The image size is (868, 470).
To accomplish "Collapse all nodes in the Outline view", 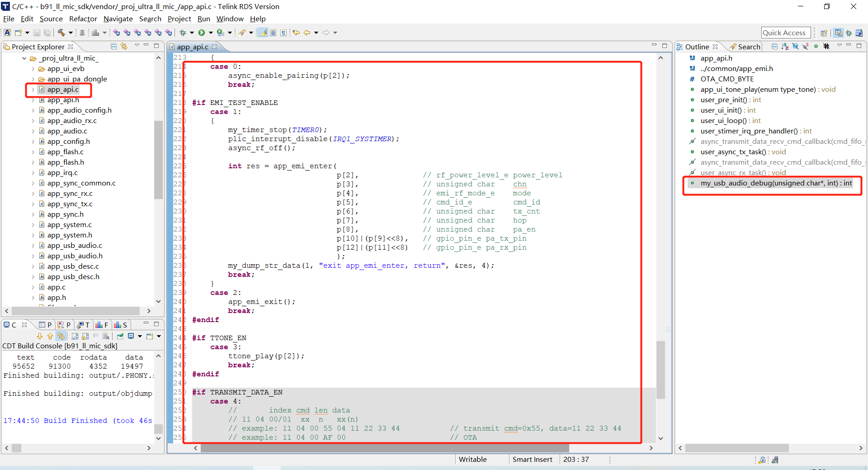I will [775, 47].
